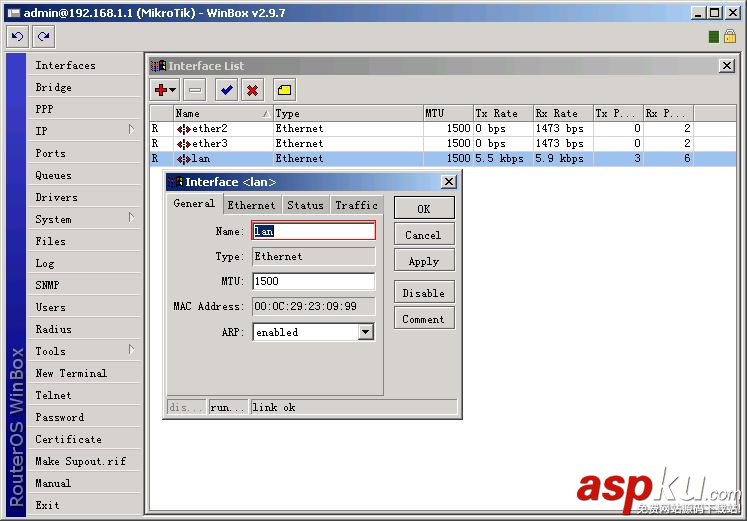Maximize the WinBox window
The height and width of the screenshot is (521, 747).
pyautogui.click(x=714, y=13)
